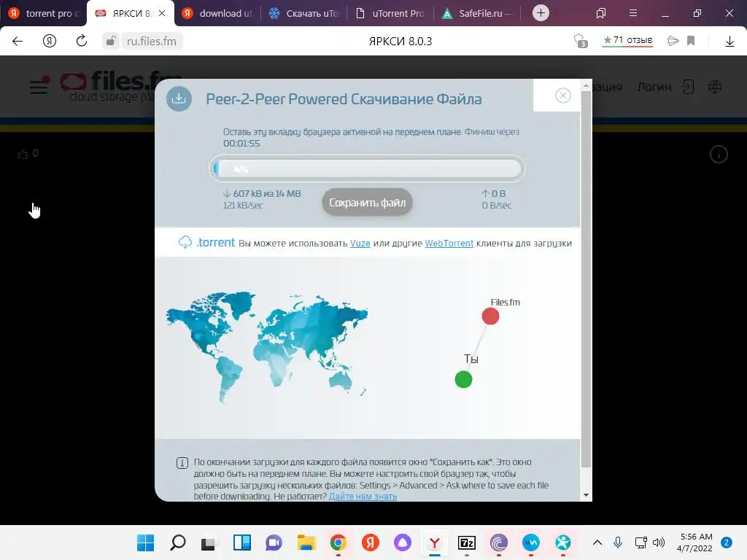Open File Explorer from the taskbar
Image resolution: width=747 pixels, height=560 pixels.
[306, 542]
